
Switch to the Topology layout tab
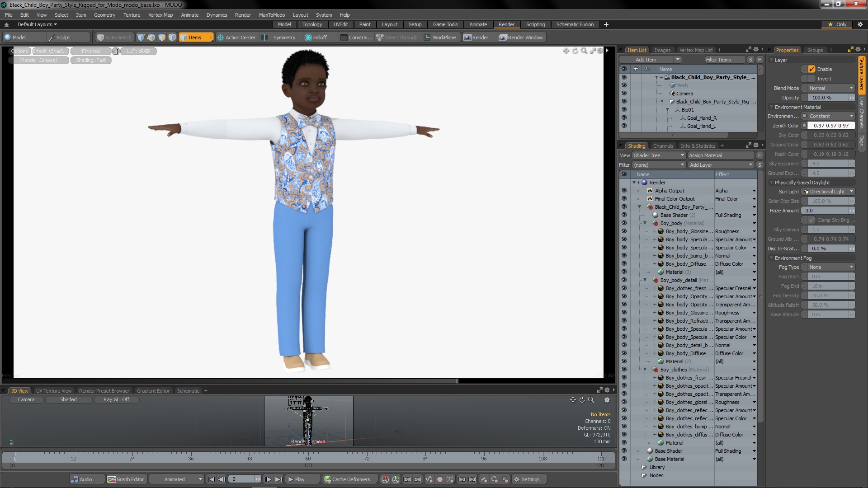pyautogui.click(x=312, y=24)
